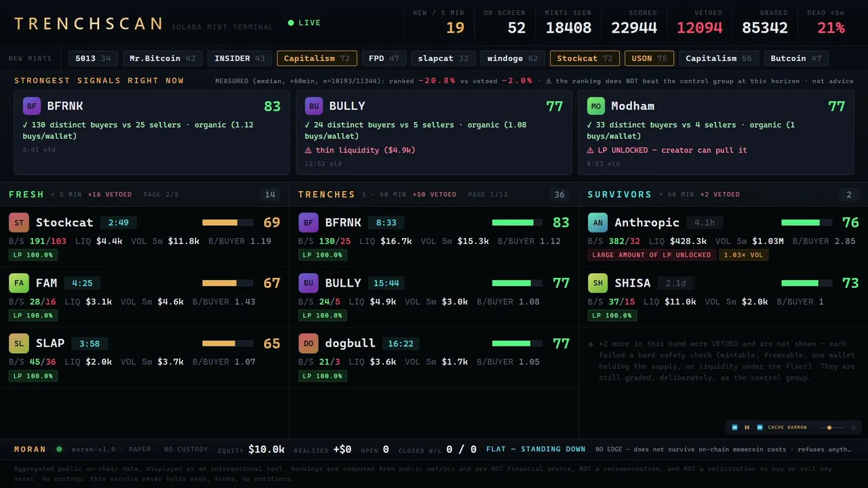Click Stockcat's orange score bar
This screenshot has height=488, width=868.
[227, 222]
